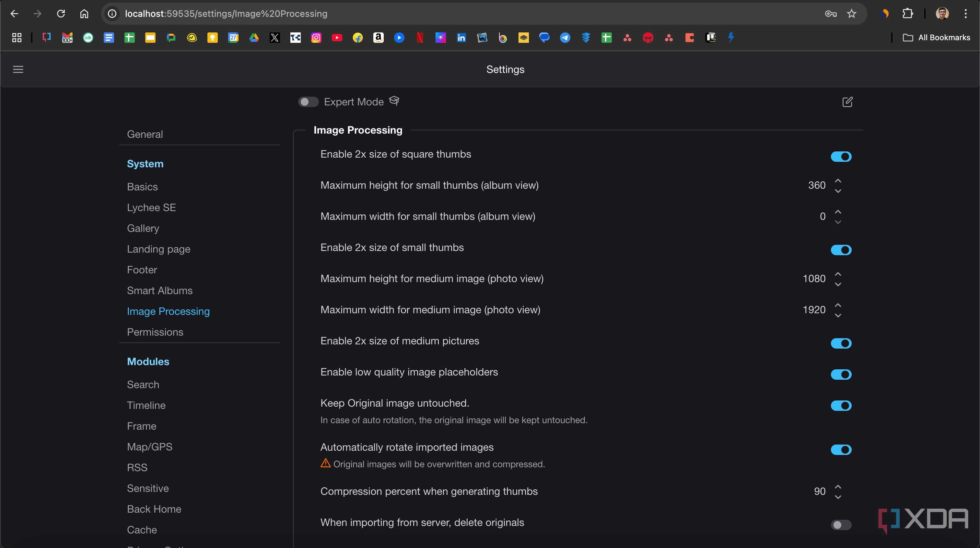Go to the Timeline module settings
Image resolution: width=980 pixels, height=548 pixels.
coord(146,405)
